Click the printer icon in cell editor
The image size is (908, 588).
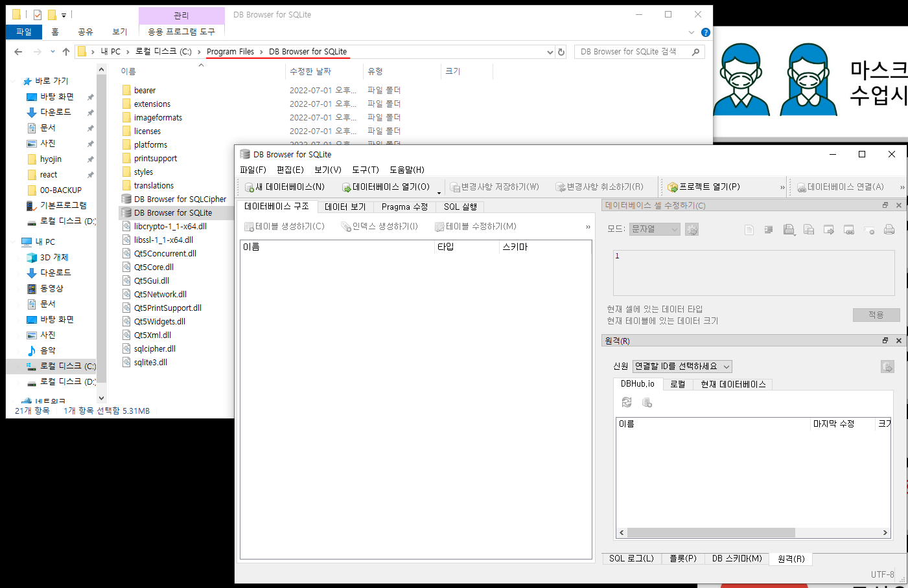889,229
